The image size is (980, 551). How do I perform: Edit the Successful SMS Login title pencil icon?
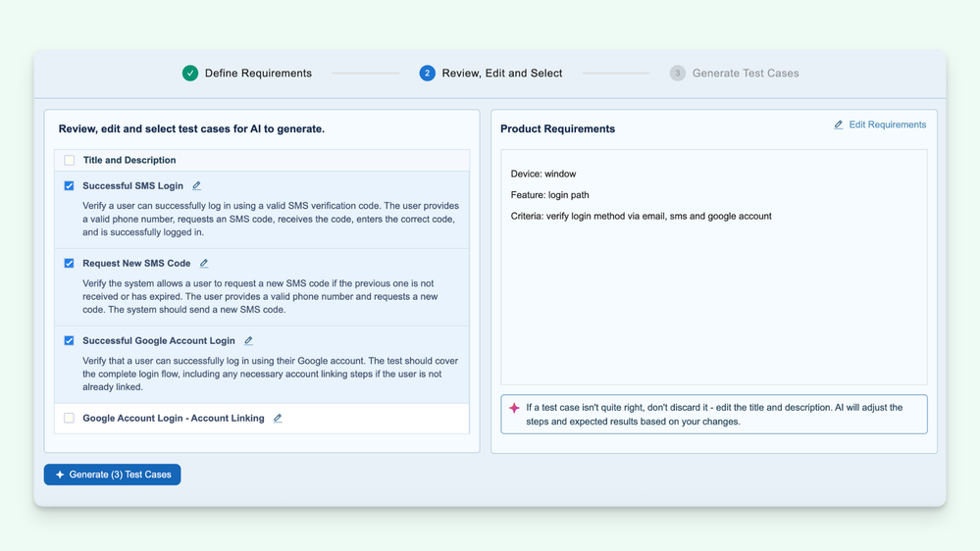point(196,185)
